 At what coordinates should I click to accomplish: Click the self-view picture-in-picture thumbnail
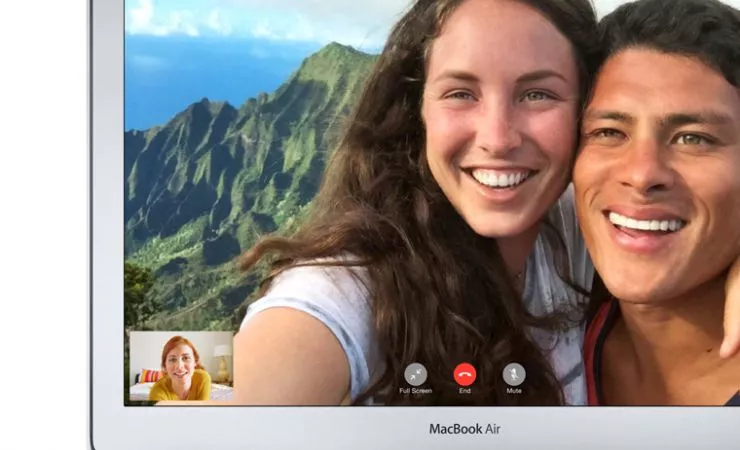point(182,366)
